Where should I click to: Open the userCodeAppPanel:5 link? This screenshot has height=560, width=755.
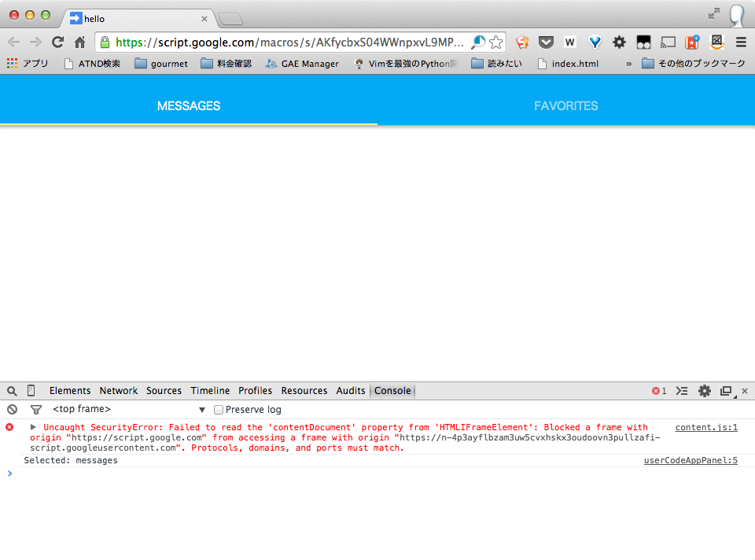[690, 460]
